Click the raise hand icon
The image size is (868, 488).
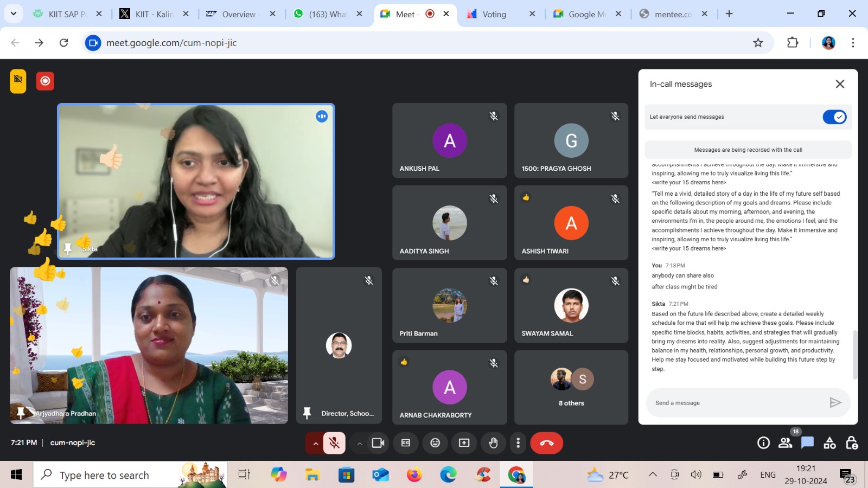click(493, 443)
